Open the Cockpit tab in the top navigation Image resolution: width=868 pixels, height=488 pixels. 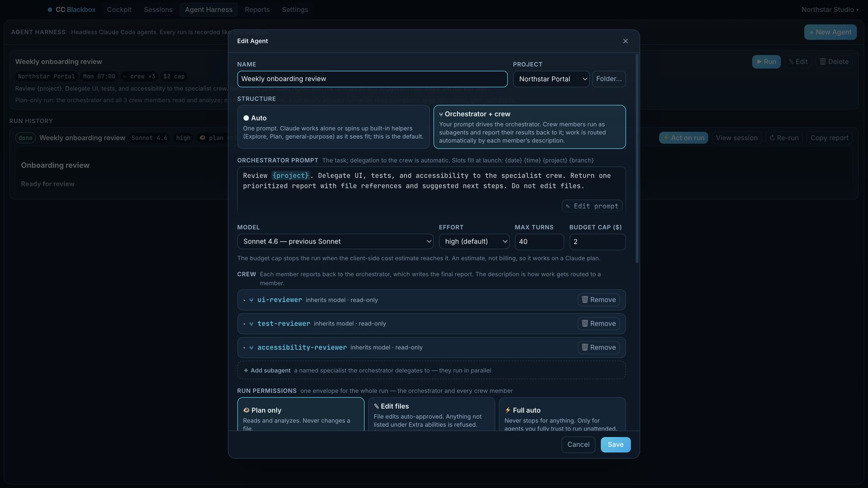click(x=119, y=10)
